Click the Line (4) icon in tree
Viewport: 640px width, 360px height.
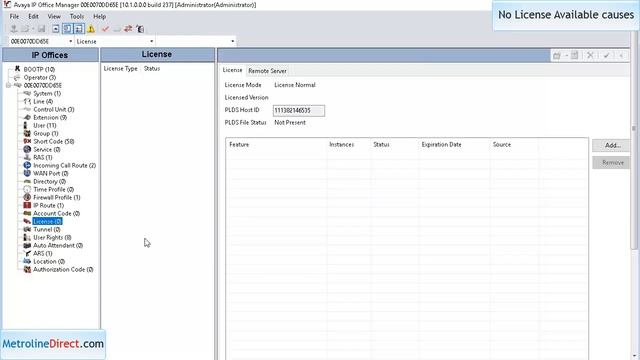(x=27, y=101)
